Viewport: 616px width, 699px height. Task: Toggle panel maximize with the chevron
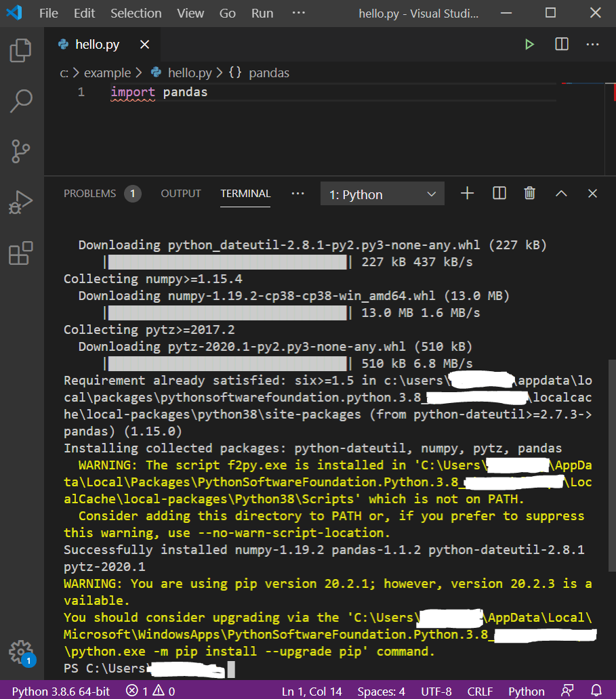pos(561,193)
